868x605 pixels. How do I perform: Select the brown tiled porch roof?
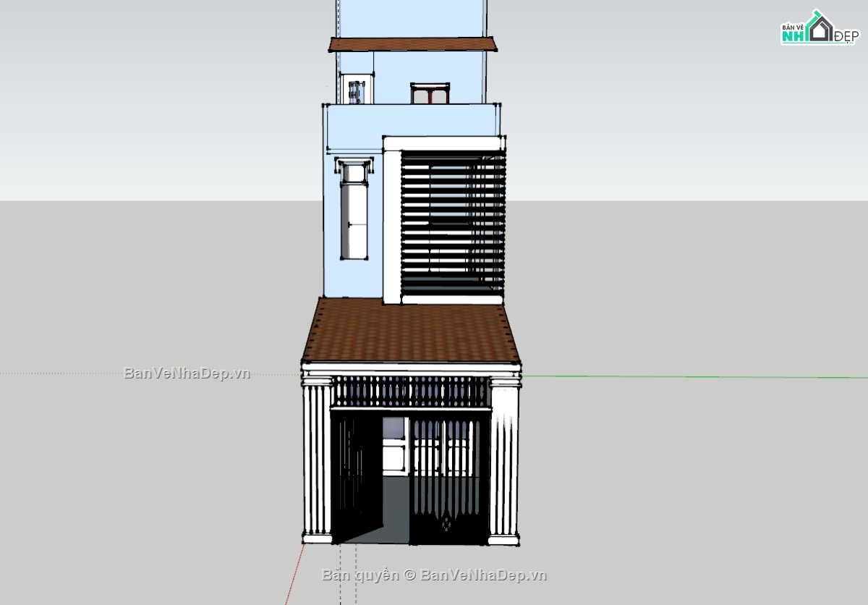[411, 331]
